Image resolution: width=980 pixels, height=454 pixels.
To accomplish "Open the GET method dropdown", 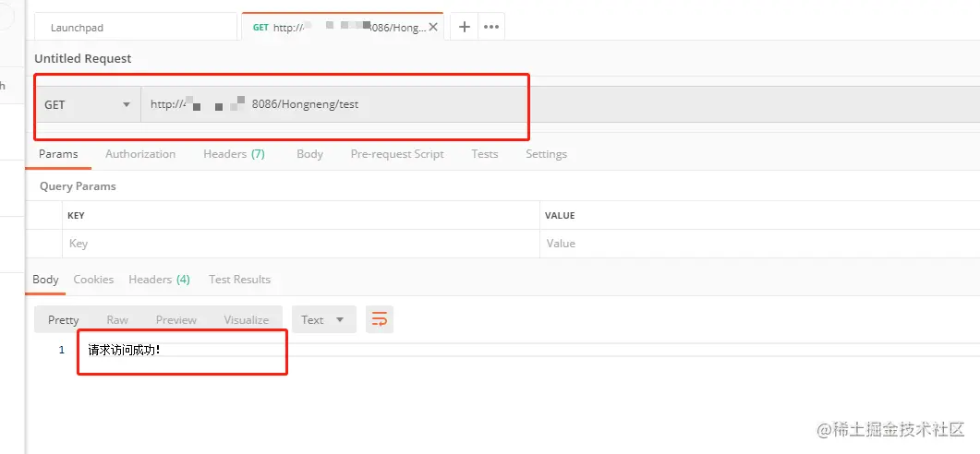I will pyautogui.click(x=88, y=105).
